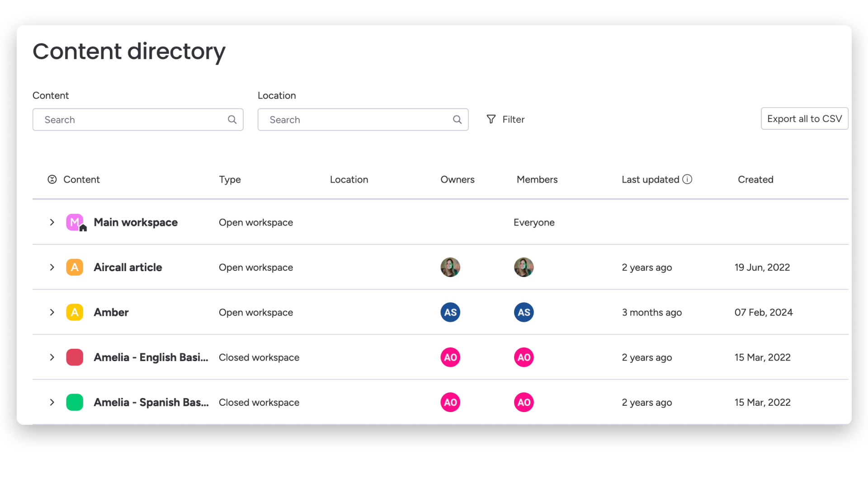868x488 pixels.
Task: Click Export all to CSV button
Action: (804, 119)
